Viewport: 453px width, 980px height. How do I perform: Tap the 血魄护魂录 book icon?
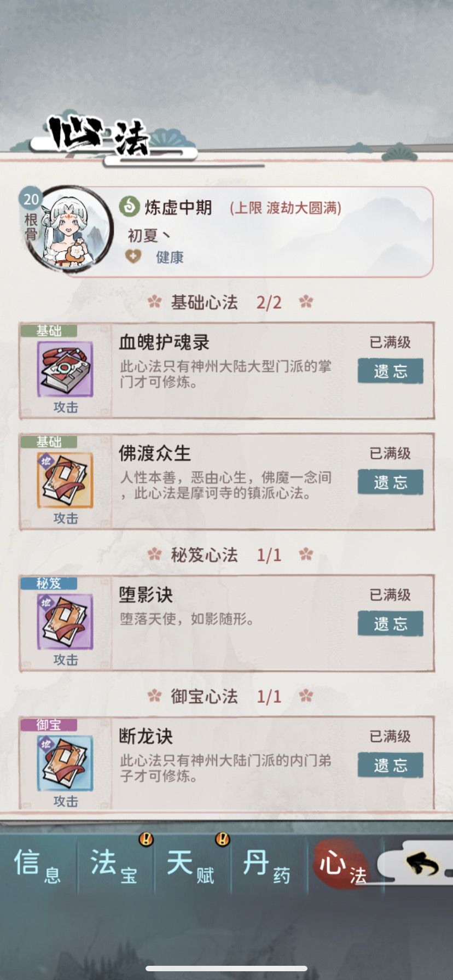click(x=65, y=370)
